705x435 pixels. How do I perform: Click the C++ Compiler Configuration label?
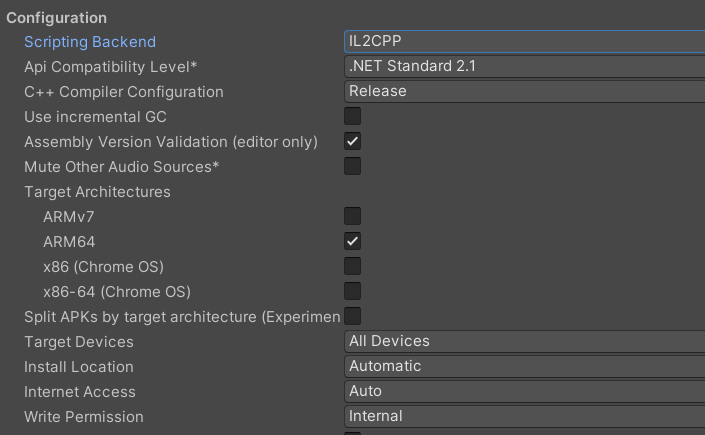(x=124, y=92)
